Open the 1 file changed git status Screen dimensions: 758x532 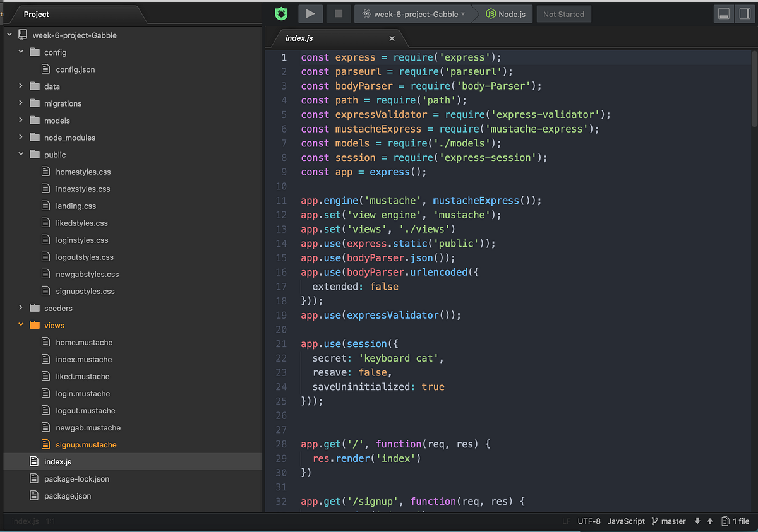pyautogui.click(x=736, y=521)
